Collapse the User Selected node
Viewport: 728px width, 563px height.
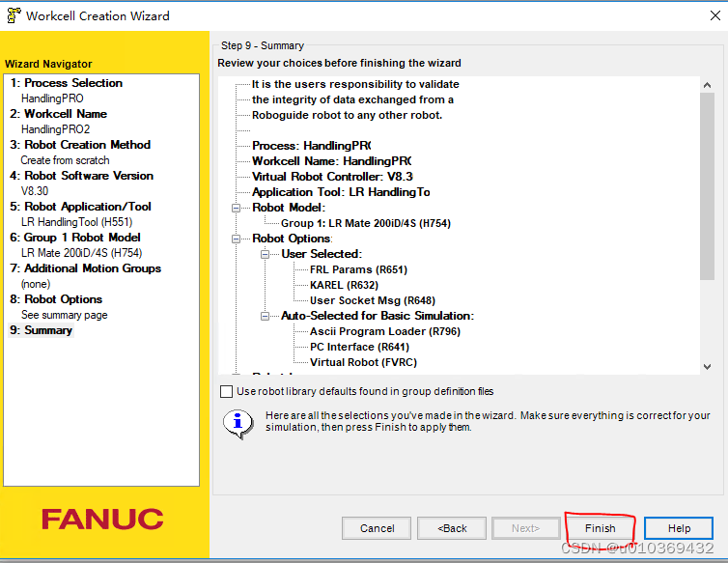[x=265, y=254]
